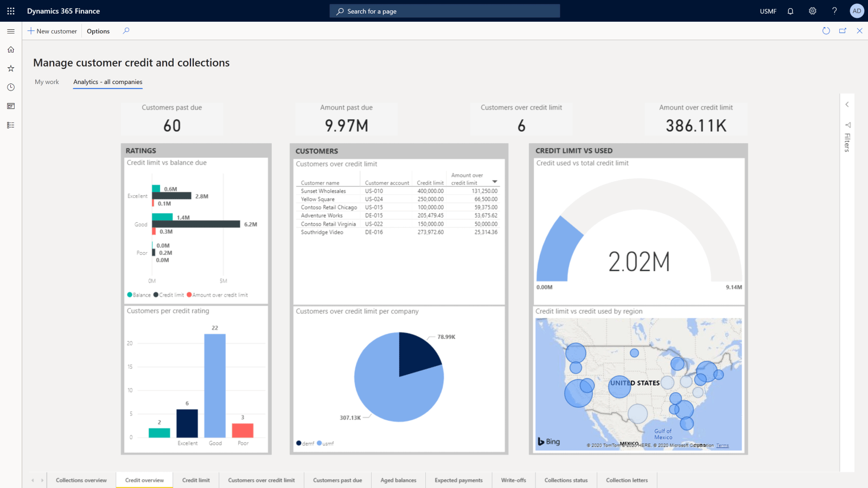The width and height of the screenshot is (868, 488).
Task: Collapse the right side panel chevron
Action: pyautogui.click(x=847, y=104)
